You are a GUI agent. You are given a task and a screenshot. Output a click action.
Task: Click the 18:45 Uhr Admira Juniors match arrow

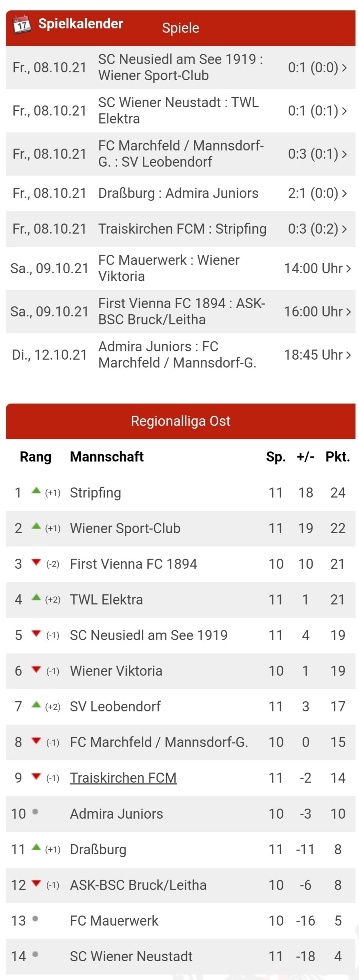coord(348,355)
